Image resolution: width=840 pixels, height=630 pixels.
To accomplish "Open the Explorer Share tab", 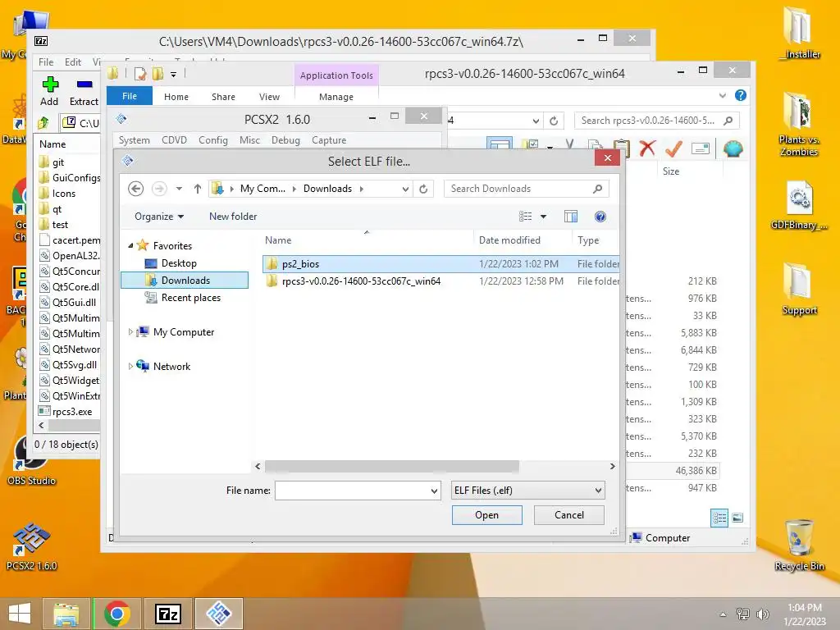I will [223, 97].
